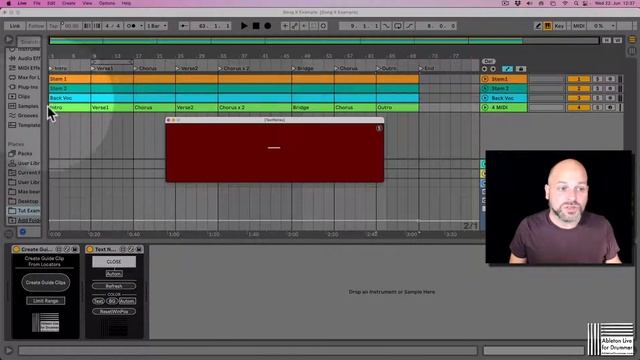Toggle the blue Automation Mode button
Viewport: 640px width, 360px height.
point(507,69)
